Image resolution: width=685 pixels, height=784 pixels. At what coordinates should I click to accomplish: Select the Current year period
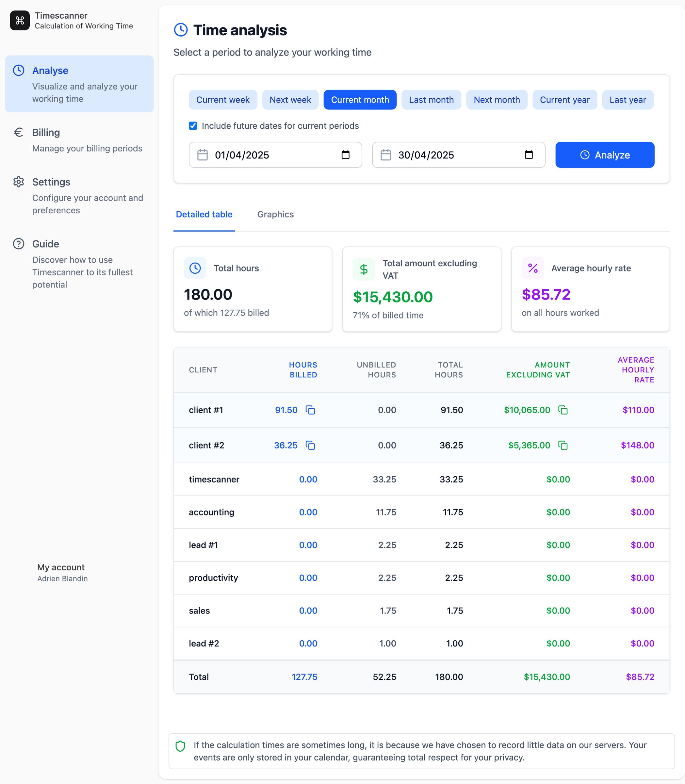pyautogui.click(x=564, y=100)
